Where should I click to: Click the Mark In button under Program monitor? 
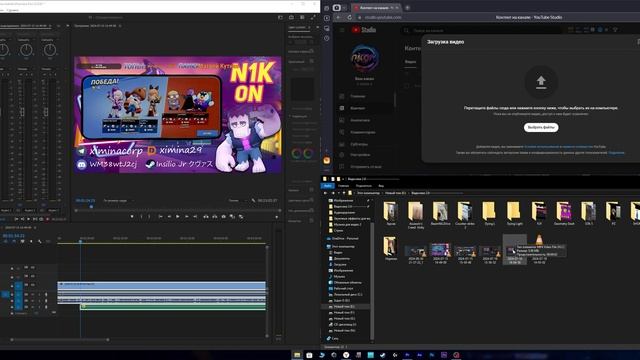tap(141, 216)
